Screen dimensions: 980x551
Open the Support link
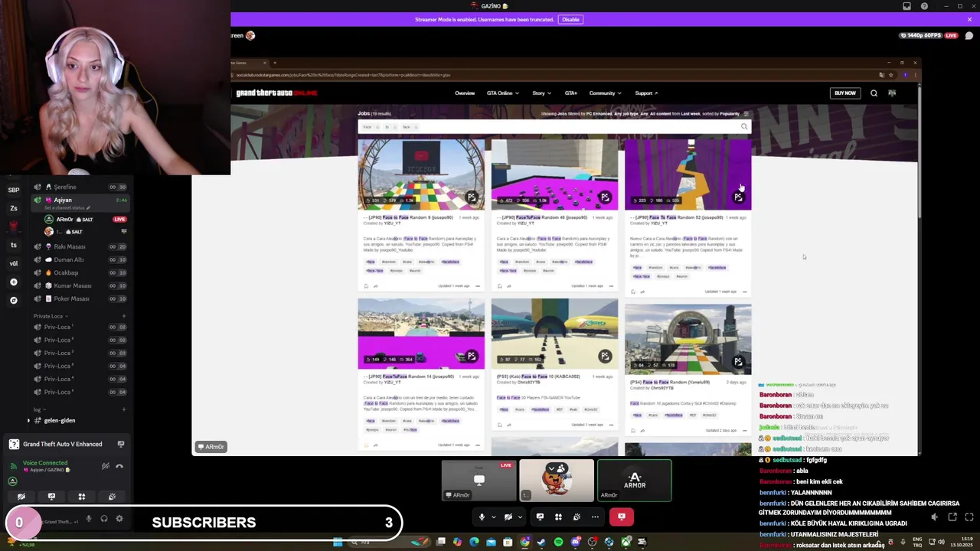tap(646, 93)
